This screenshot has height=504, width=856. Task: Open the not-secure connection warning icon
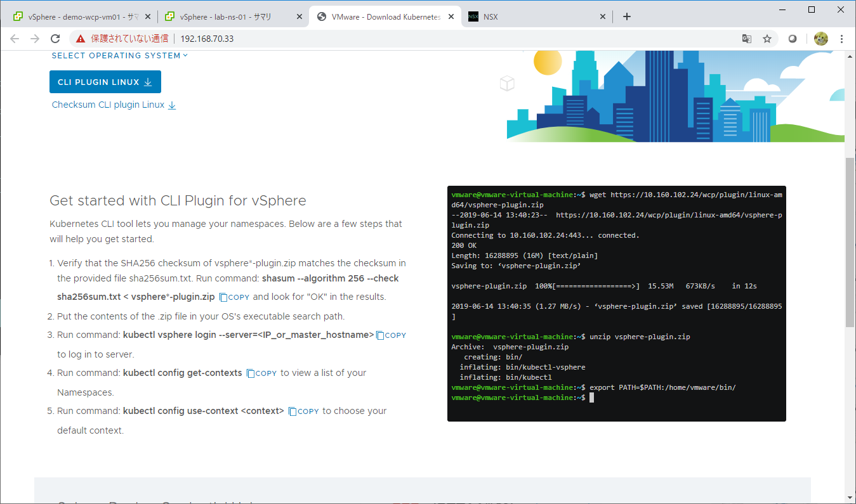coord(81,39)
